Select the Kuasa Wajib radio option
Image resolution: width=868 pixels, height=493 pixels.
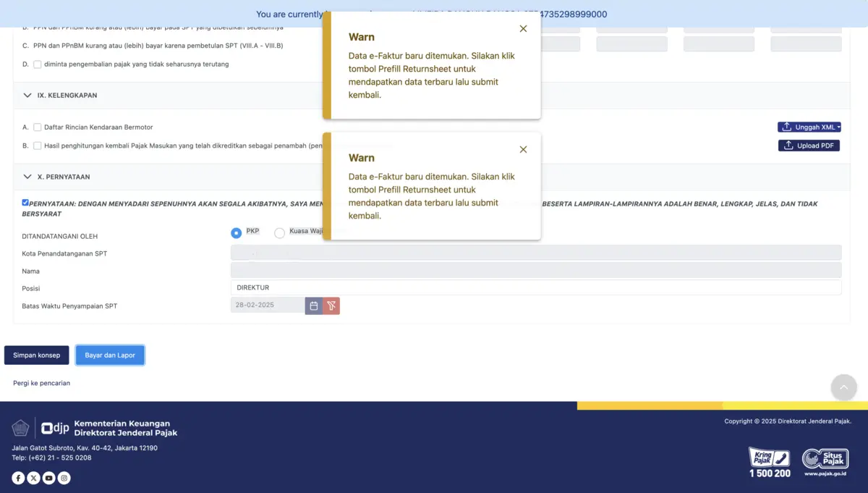279,233
